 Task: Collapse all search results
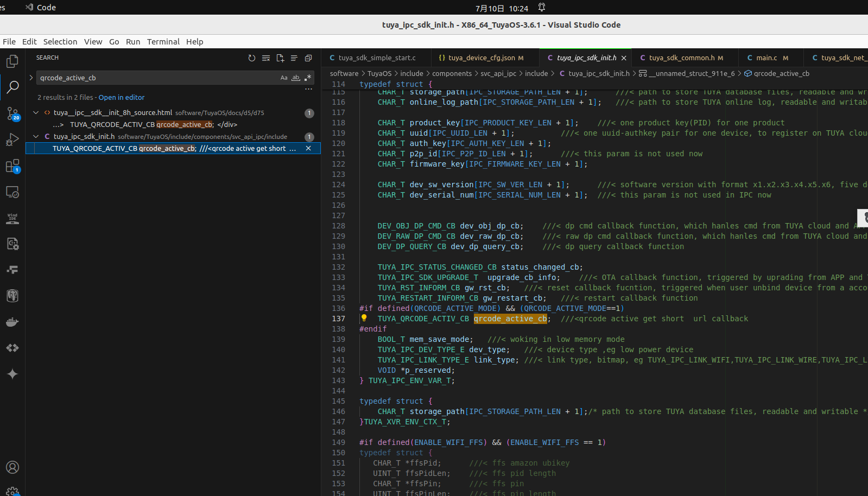click(x=308, y=58)
